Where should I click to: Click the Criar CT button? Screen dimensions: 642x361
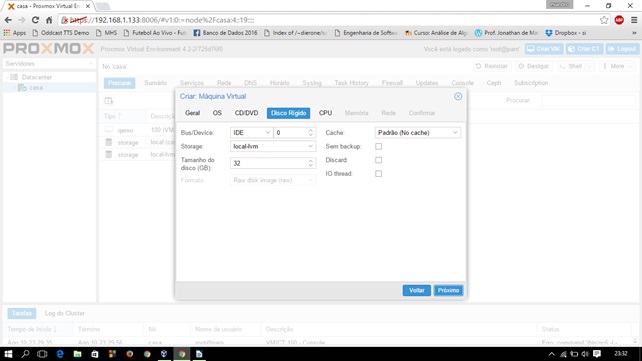[x=584, y=49]
